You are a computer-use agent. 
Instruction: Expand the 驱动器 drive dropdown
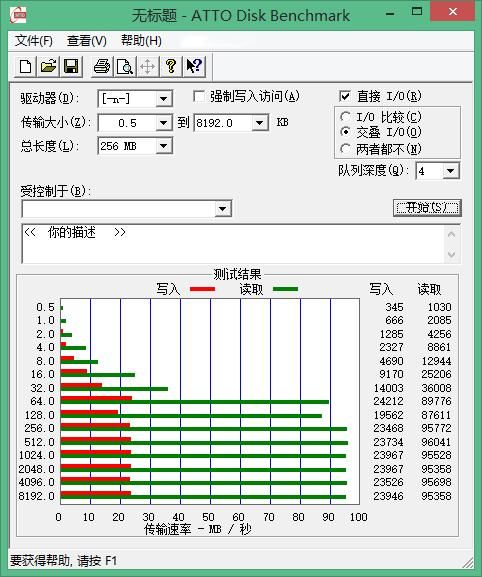point(163,99)
